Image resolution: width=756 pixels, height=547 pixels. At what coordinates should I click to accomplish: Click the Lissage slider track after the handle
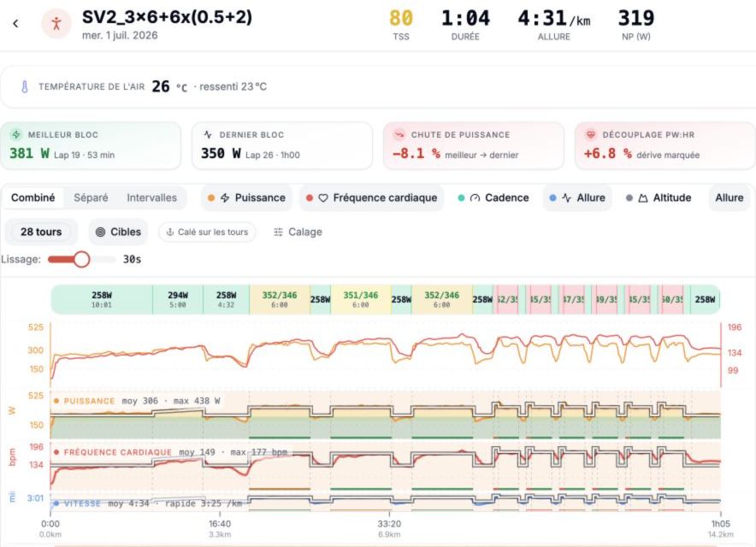click(103, 259)
